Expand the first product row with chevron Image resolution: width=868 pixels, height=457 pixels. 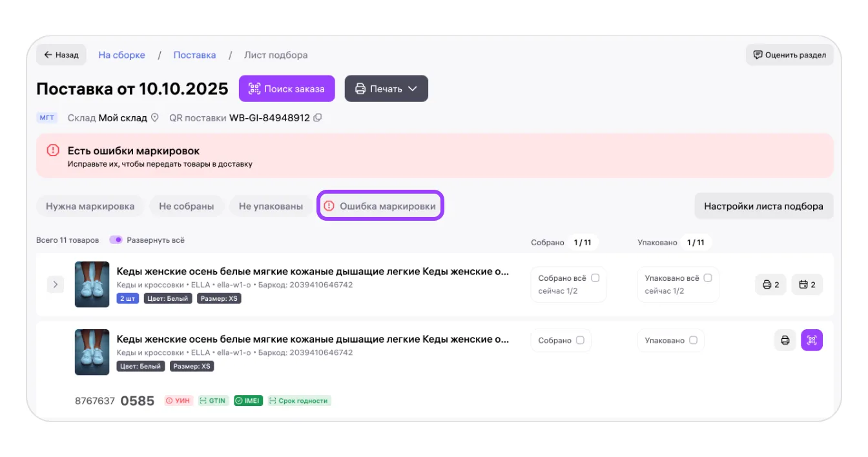(x=56, y=285)
